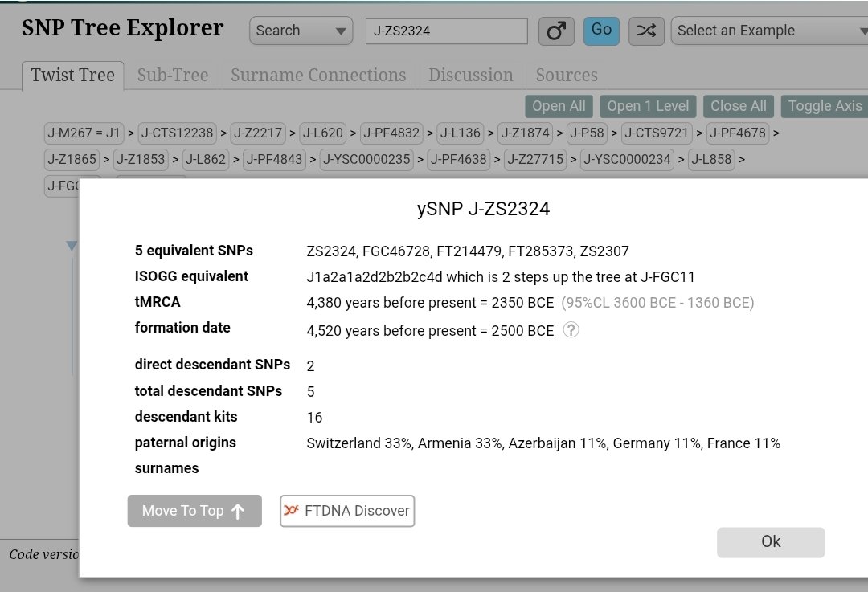Select breadcrumb J-CTS12238

[x=177, y=133]
